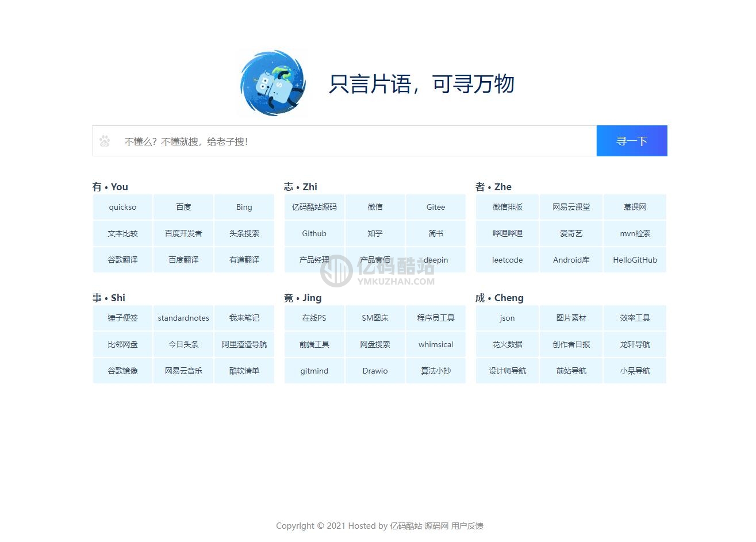
Task: Click the search input field
Action: (344, 141)
